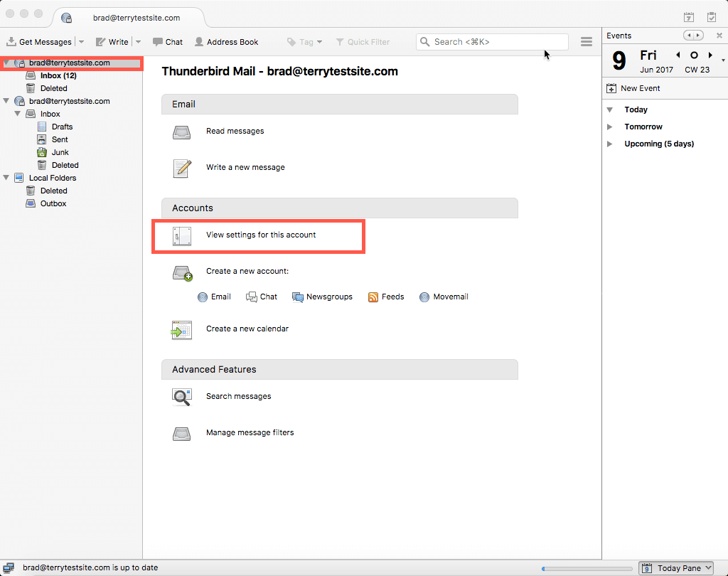This screenshot has width=728, height=576.
Task: Open the Tasks tab icon
Action: [711, 17]
